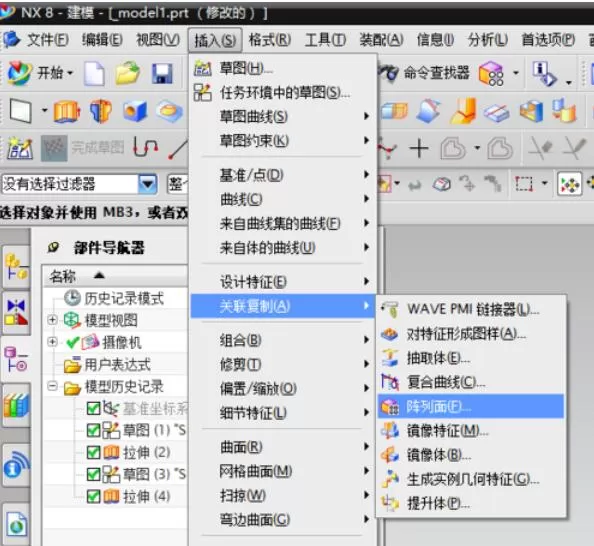Open the 文件(F) menu
Image resolution: width=594 pixels, height=546 pixels.
click(48, 39)
